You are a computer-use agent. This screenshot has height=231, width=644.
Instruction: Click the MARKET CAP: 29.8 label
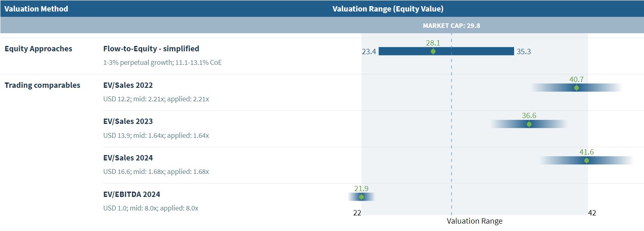(451, 25)
